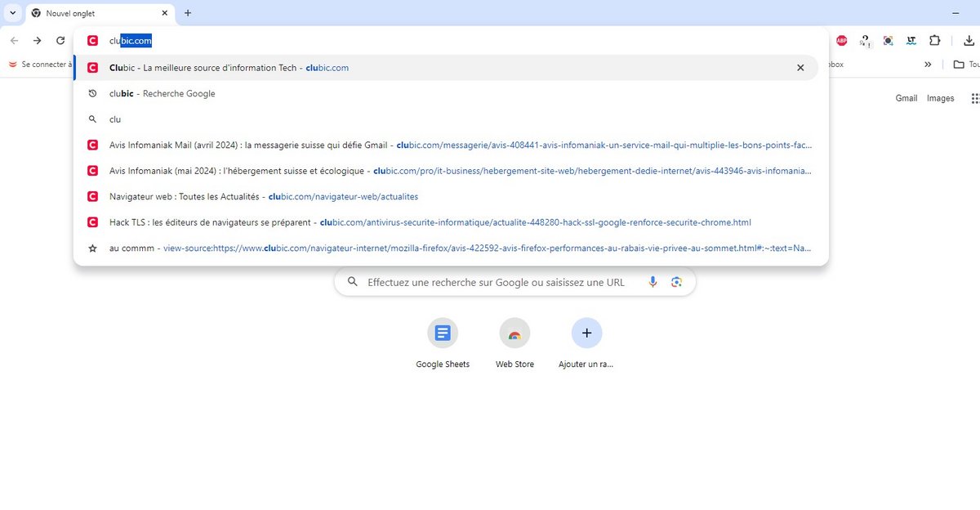Expand hidden bookmarks with double chevron
980x510 pixels.
click(x=928, y=65)
